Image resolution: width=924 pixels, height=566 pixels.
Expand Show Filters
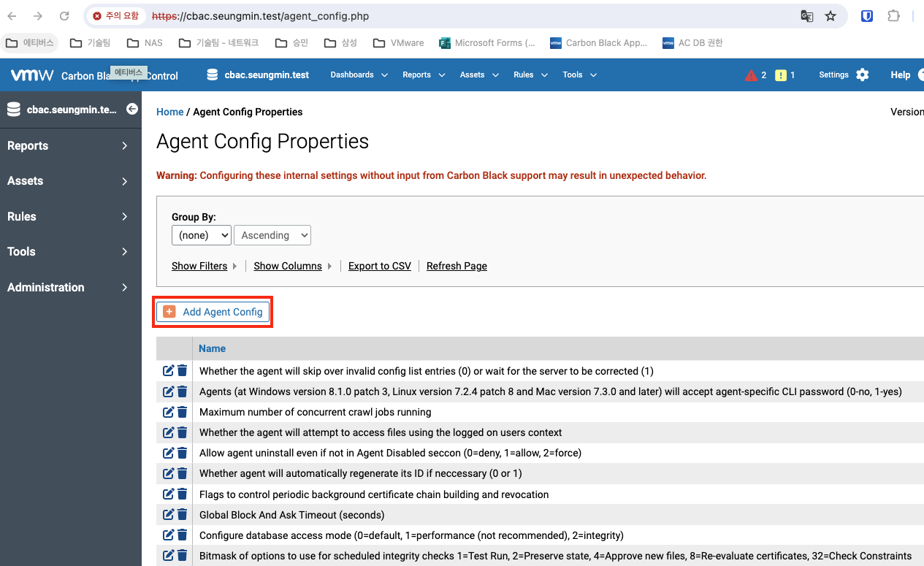pos(205,266)
